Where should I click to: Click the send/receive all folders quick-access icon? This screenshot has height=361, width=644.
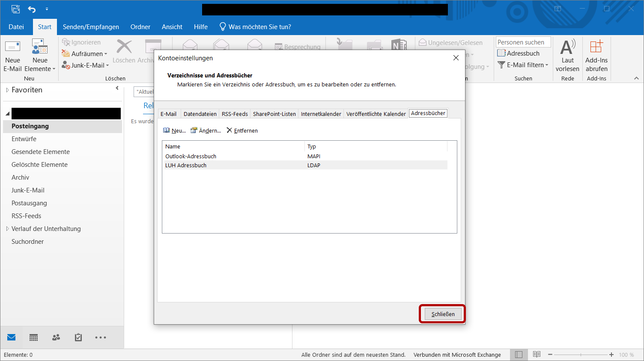15,9
